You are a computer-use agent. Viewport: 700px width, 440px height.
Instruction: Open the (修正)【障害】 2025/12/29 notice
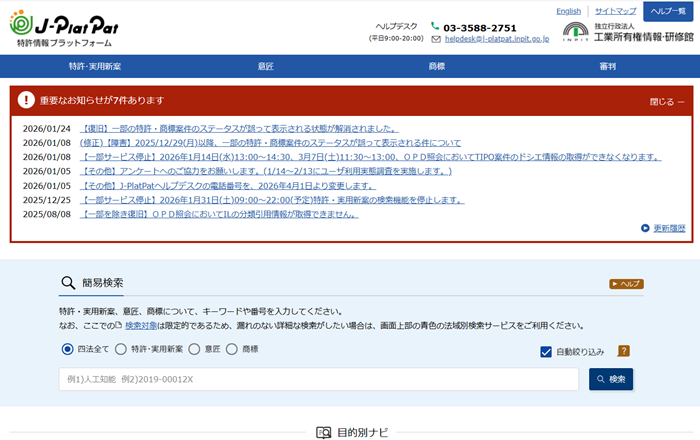point(270,143)
